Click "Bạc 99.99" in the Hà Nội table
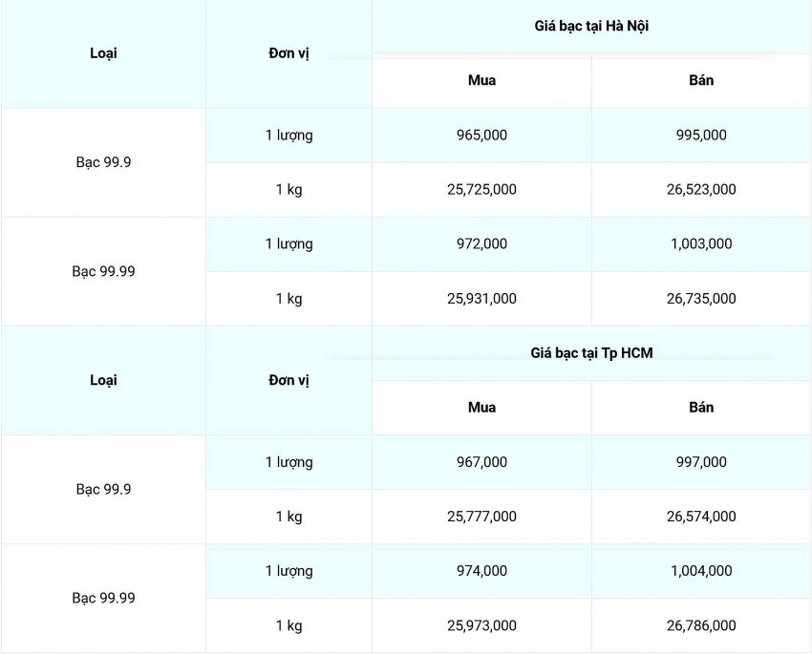 103,271
